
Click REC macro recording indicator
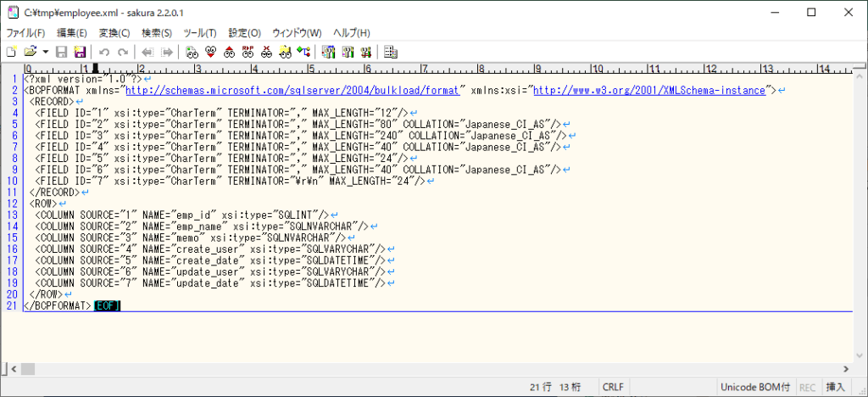[808, 387]
